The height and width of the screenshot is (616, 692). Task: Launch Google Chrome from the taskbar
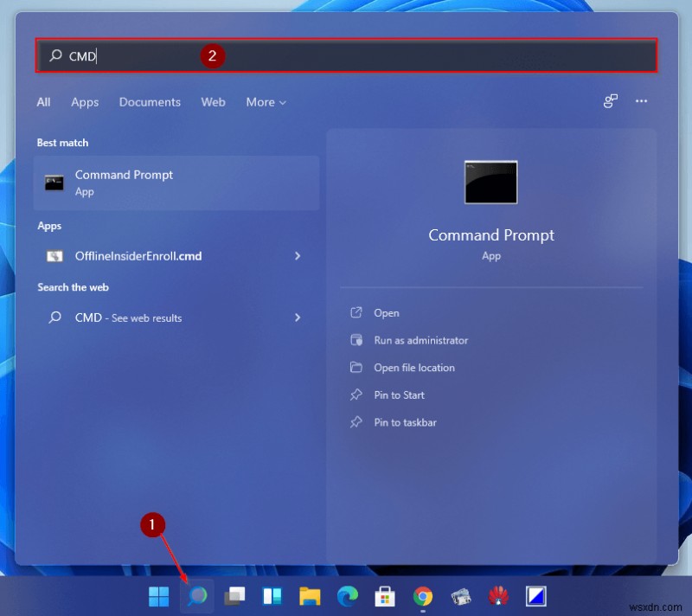[x=423, y=596]
